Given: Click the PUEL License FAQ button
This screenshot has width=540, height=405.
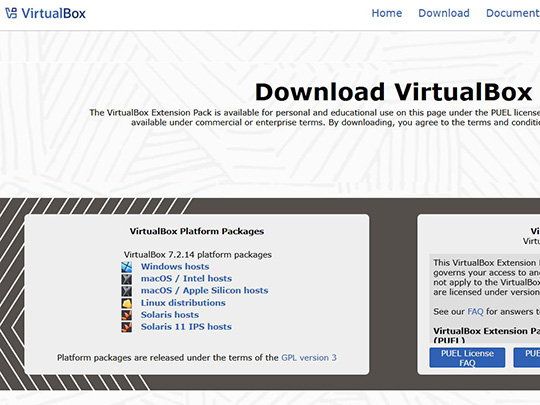Looking at the screenshot, I should (467, 358).
